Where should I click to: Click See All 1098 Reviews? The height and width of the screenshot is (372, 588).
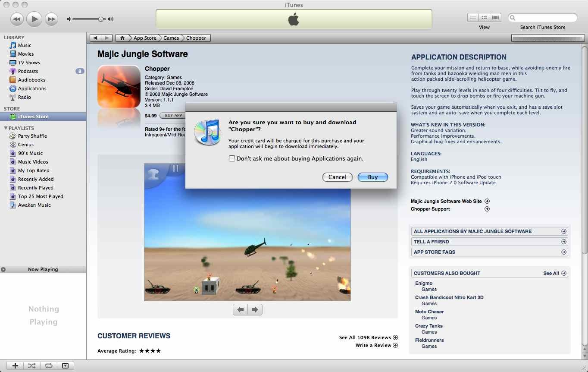click(368, 337)
